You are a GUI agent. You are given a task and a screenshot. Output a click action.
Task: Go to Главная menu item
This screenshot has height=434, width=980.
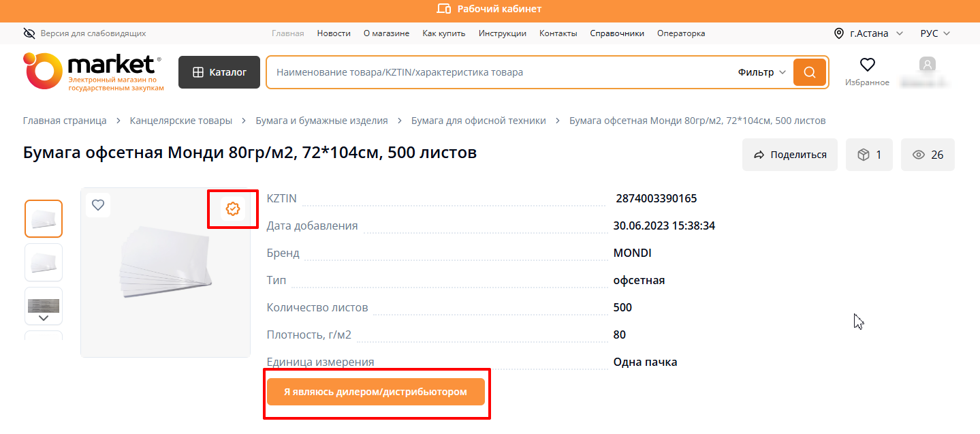click(x=287, y=33)
